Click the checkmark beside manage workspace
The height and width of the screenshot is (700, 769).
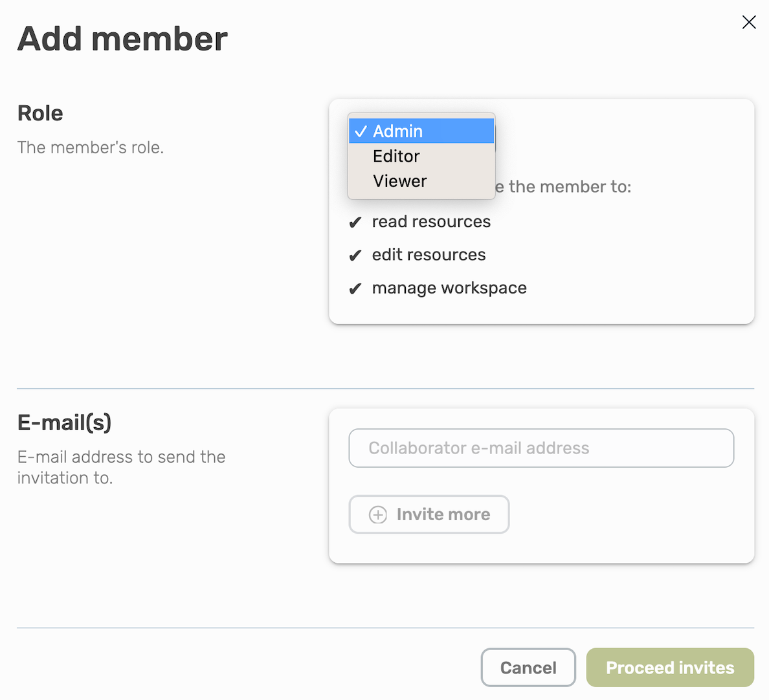click(x=355, y=288)
